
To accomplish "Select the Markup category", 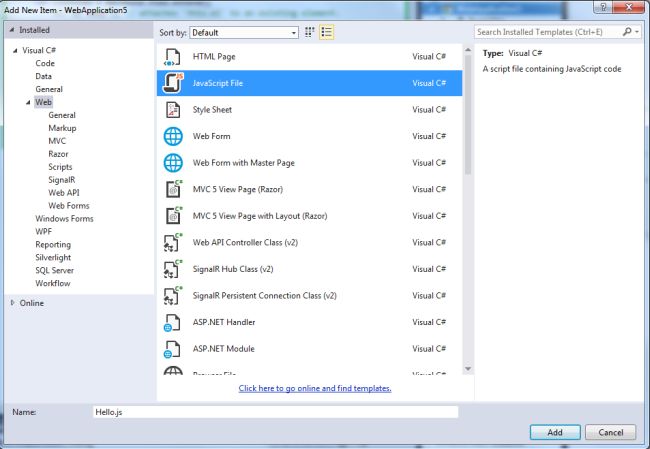I will click(62, 128).
